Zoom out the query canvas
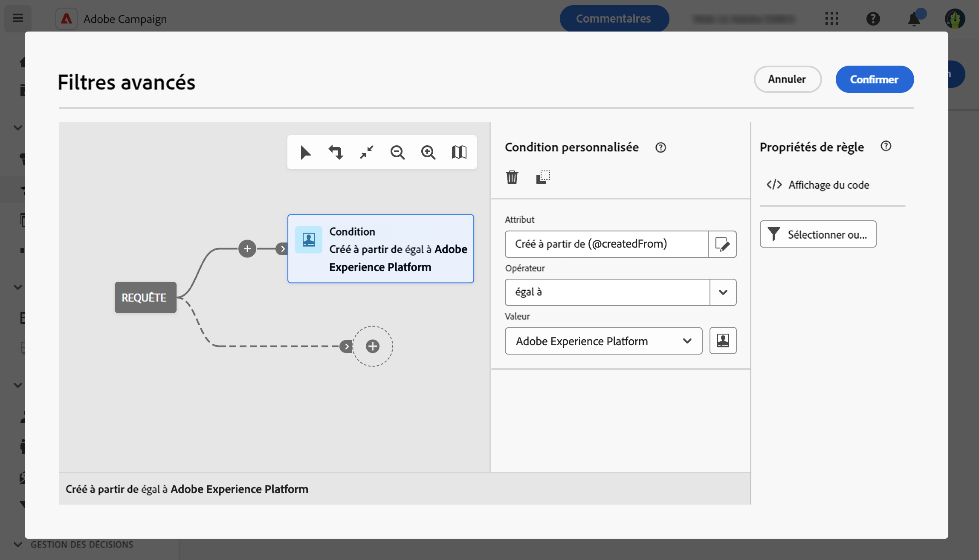This screenshot has height=560, width=979. 397,152
